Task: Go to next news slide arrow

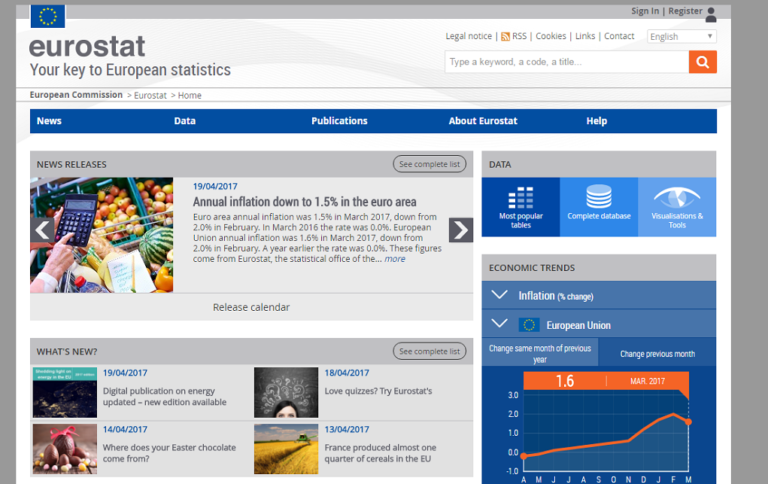Action: tap(461, 230)
